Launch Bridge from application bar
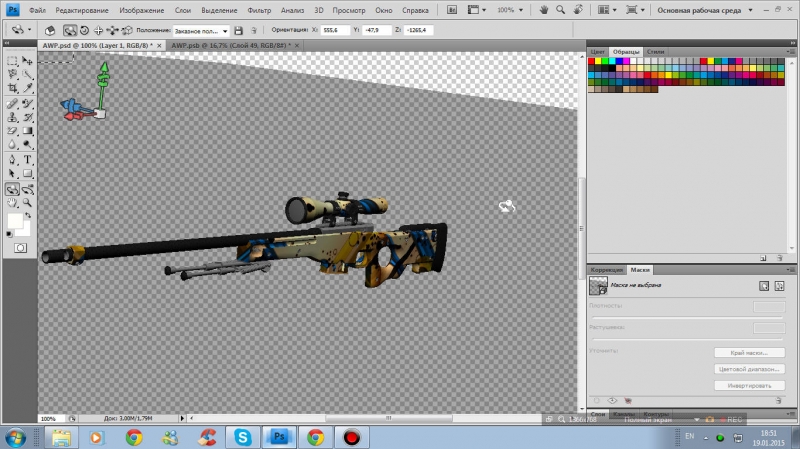This screenshot has height=449, width=800. (452, 10)
